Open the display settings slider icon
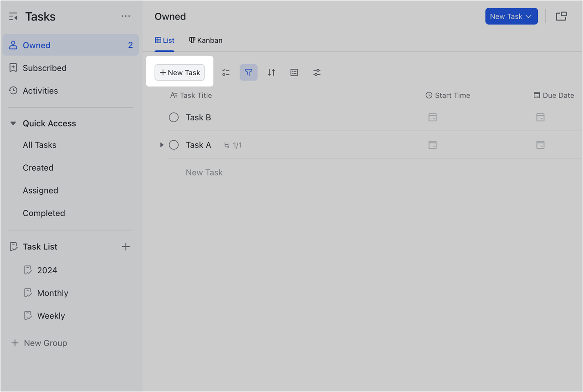The width and height of the screenshot is (583, 392). point(317,72)
